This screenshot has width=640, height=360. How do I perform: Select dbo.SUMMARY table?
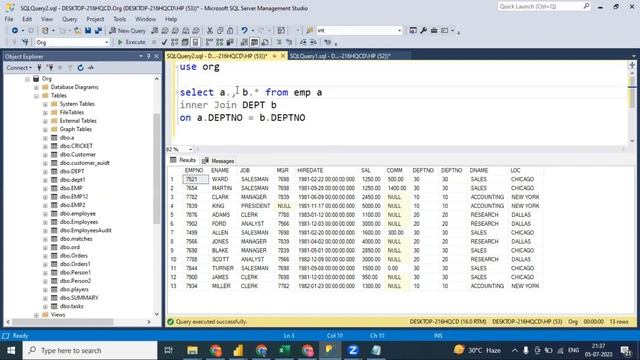click(79, 298)
